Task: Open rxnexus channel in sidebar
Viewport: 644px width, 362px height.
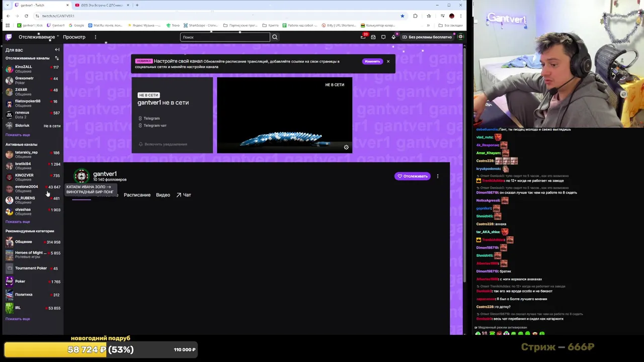Action: 33,115
